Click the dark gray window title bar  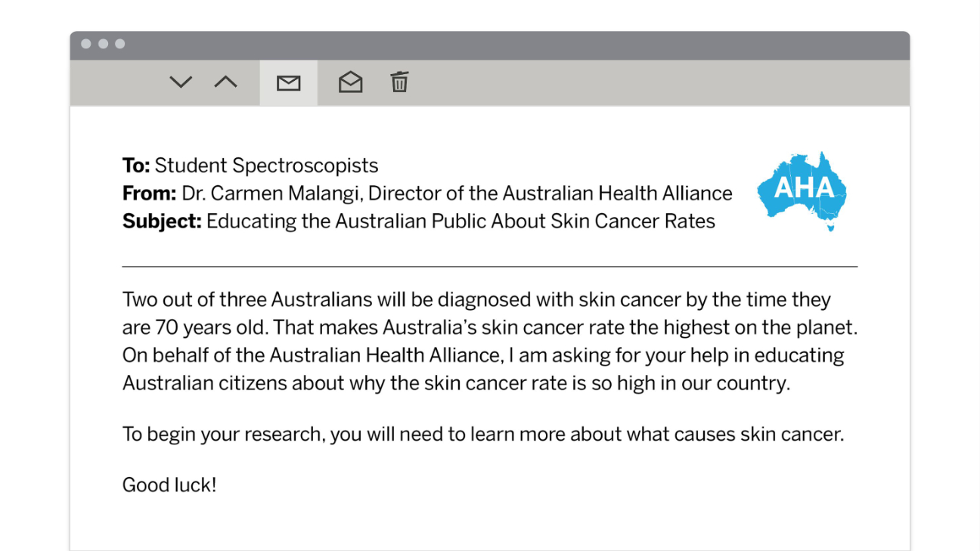click(x=490, y=45)
